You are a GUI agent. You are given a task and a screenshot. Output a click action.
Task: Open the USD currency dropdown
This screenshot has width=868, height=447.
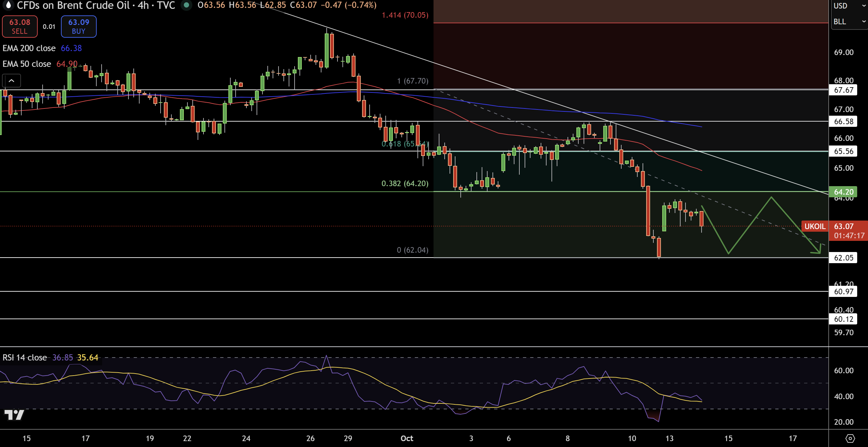(849, 6)
